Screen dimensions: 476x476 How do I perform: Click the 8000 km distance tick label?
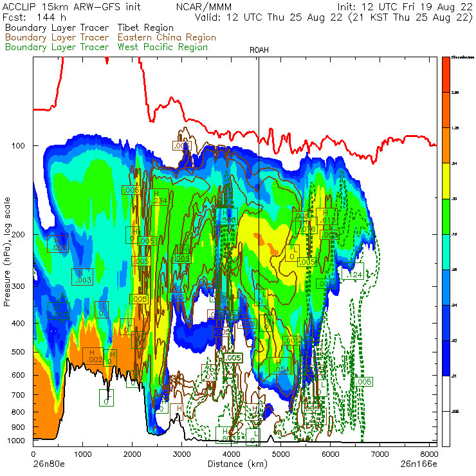point(429,454)
